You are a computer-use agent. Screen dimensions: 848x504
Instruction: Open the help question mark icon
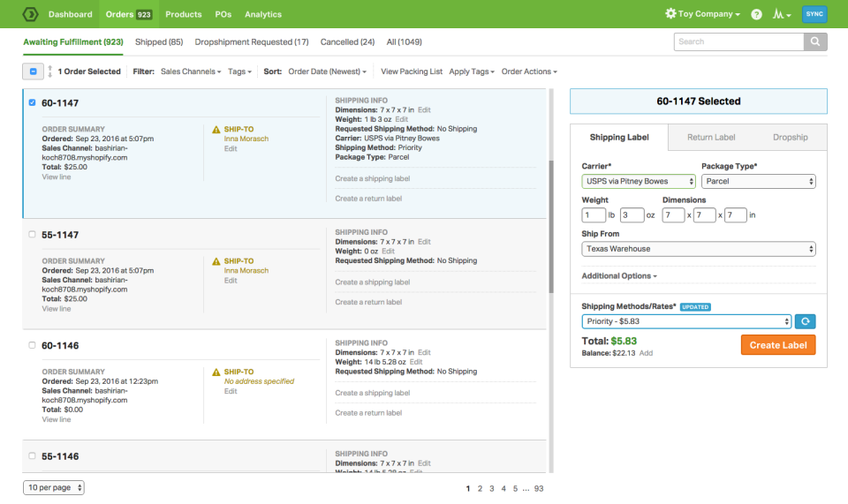757,15
